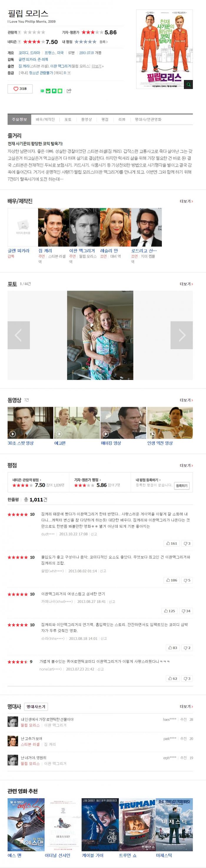Like the first review with 161 thumbs up
The height and width of the screenshot is (868, 206).
(x=172, y=543)
